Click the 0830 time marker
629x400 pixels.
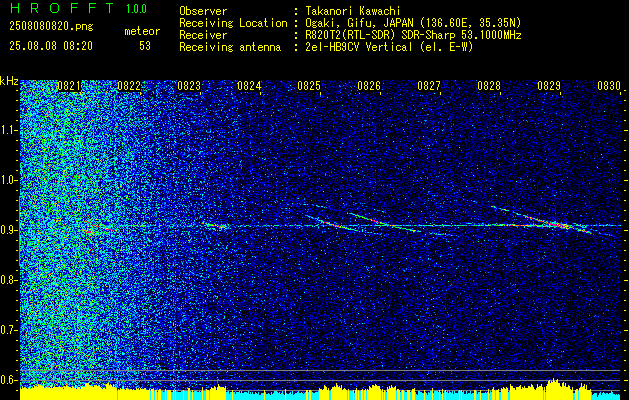click(x=609, y=86)
